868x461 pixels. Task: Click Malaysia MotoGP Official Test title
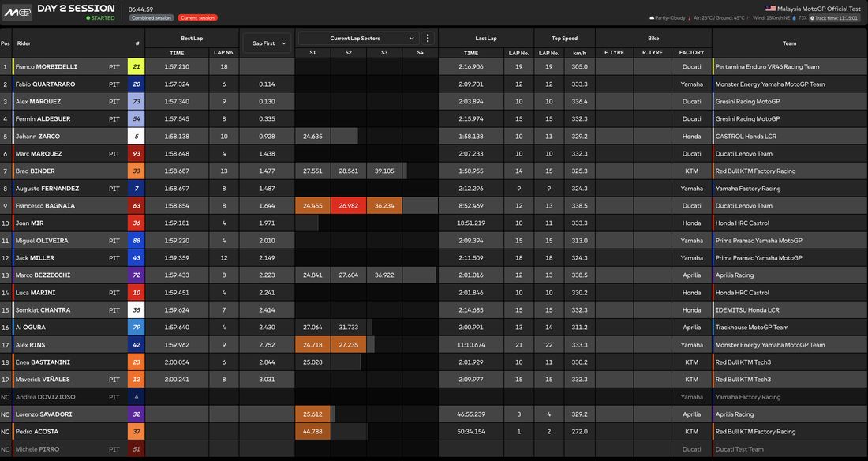tap(819, 9)
